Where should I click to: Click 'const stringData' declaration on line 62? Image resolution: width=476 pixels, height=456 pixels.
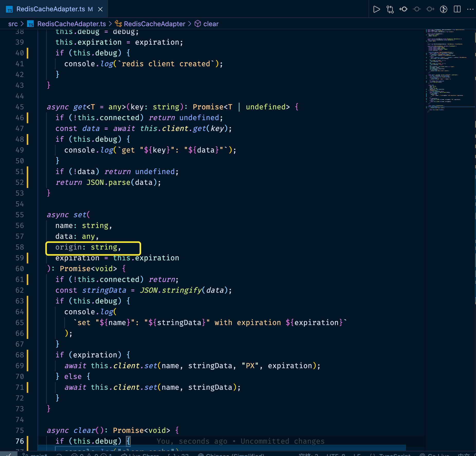pos(91,290)
